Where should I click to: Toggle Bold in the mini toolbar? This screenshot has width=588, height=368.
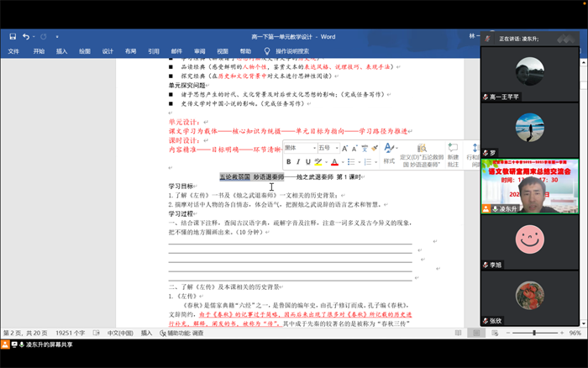pyautogui.click(x=289, y=161)
